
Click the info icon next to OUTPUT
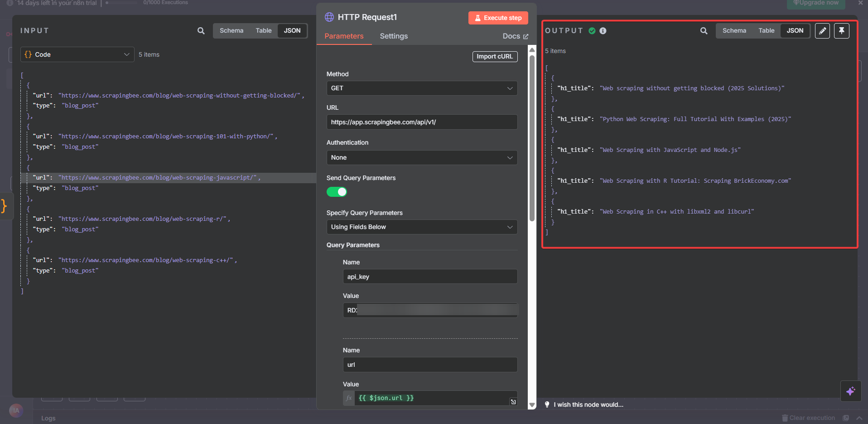click(603, 31)
